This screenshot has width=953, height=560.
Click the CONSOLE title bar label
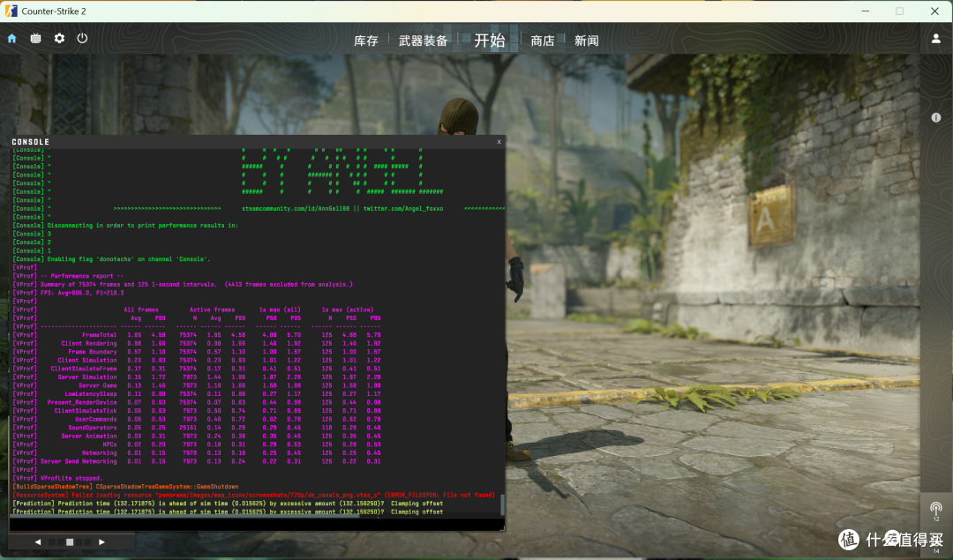click(x=30, y=142)
